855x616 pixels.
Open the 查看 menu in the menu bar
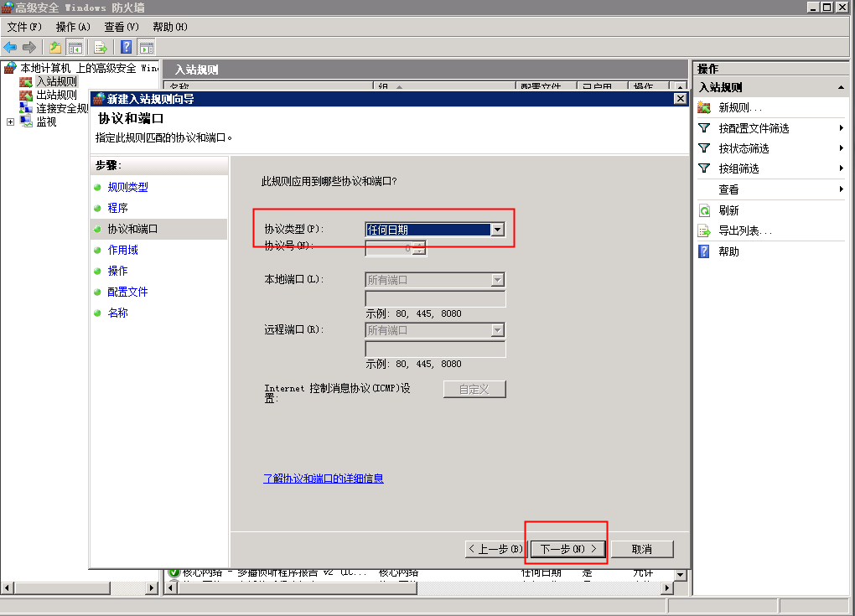pos(121,27)
